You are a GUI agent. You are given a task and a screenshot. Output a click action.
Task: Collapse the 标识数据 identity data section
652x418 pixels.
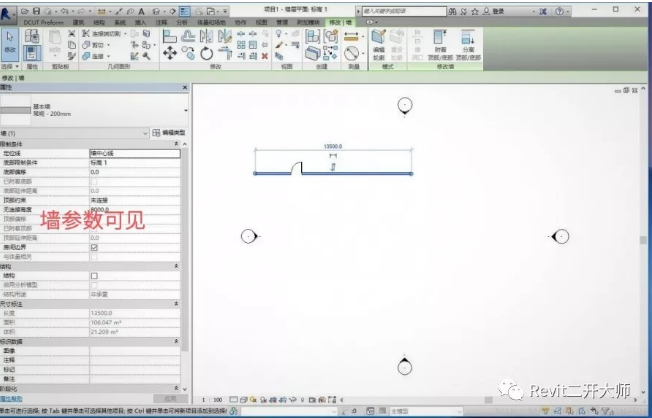coord(176,341)
